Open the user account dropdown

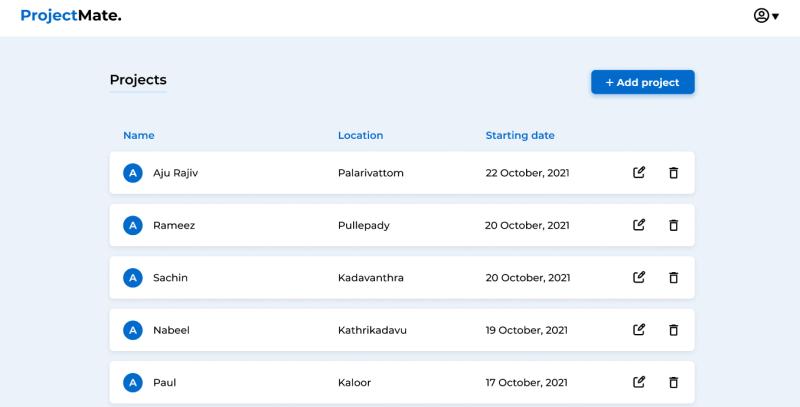pyautogui.click(x=766, y=16)
